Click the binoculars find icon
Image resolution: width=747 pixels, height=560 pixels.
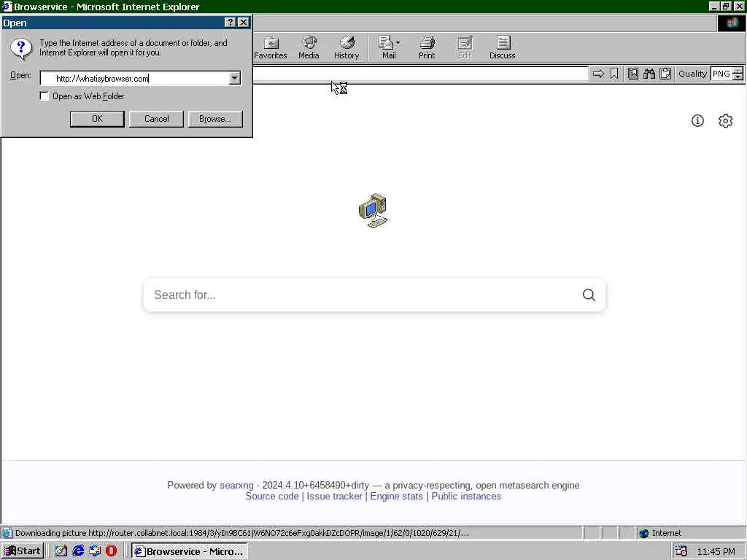[x=649, y=74]
